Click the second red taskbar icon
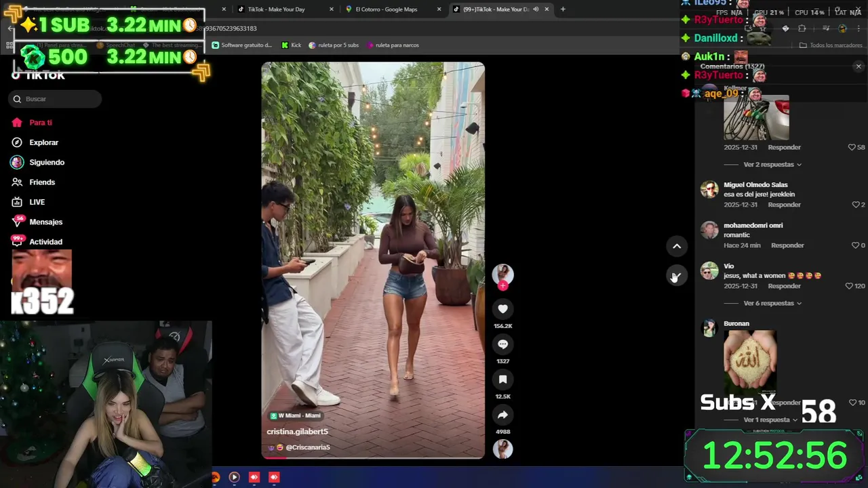The image size is (868, 488). (x=274, y=477)
